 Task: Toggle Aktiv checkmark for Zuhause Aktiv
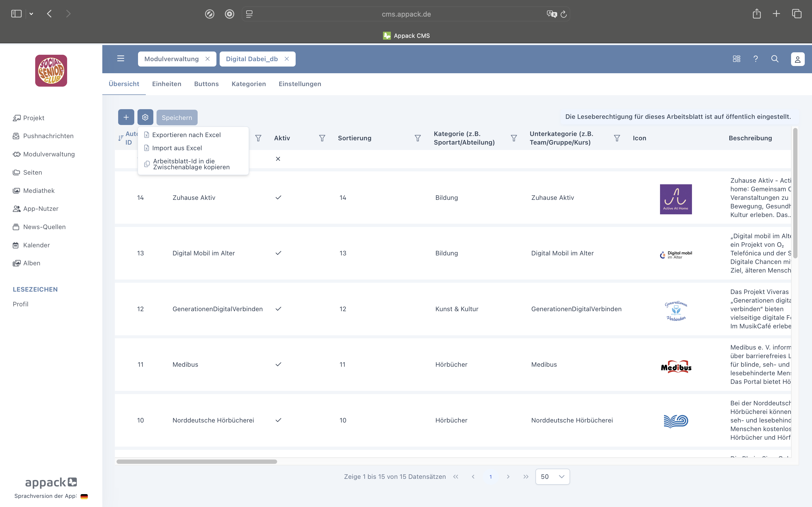(x=278, y=197)
